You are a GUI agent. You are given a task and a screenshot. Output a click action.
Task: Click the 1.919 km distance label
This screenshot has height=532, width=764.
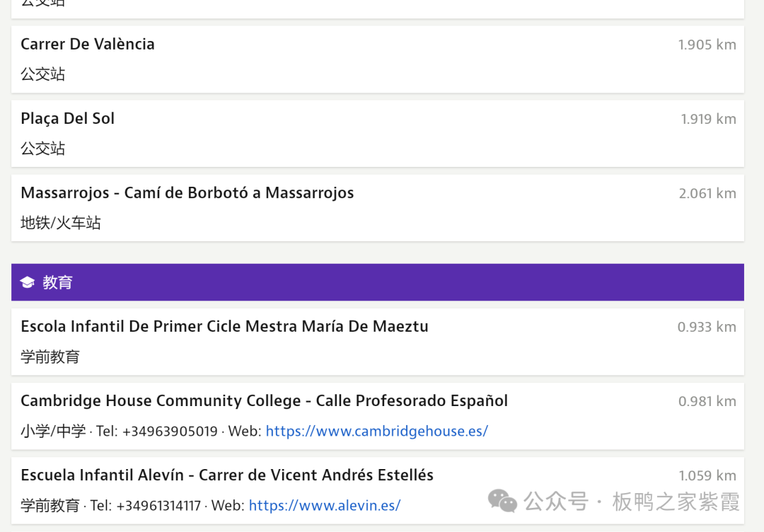point(708,119)
